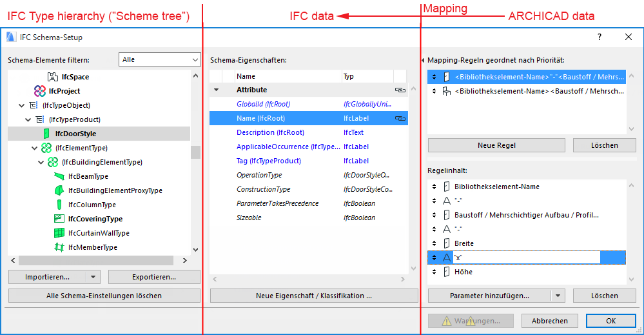
Task: Click reorder arrows of Breite row
Action: tap(434, 243)
